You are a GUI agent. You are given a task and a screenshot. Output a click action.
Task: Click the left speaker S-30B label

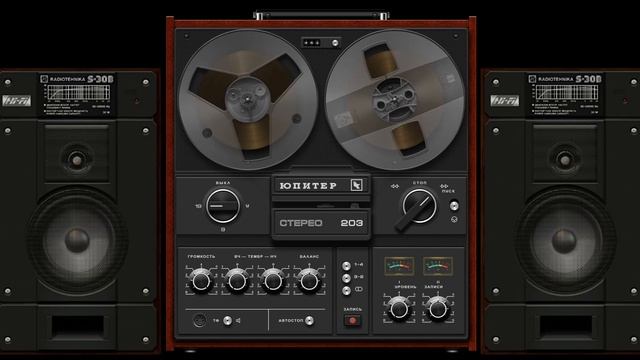pos(100,79)
